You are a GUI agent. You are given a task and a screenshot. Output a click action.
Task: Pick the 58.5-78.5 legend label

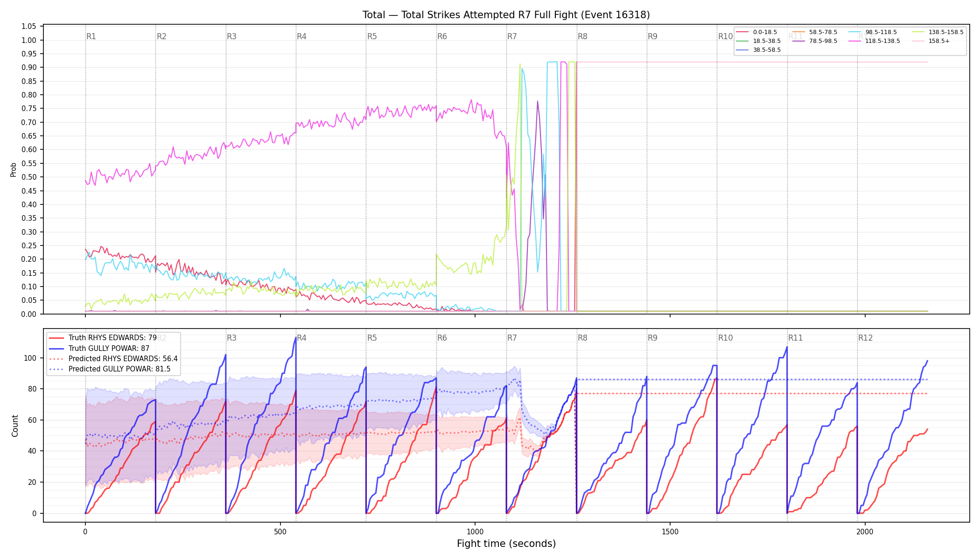click(x=823, y=32)
